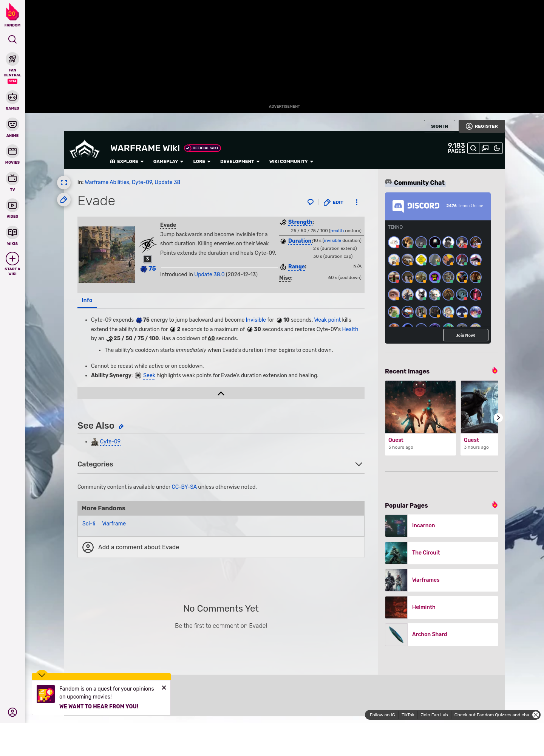Follow the Invisible link

click(256, 320)
